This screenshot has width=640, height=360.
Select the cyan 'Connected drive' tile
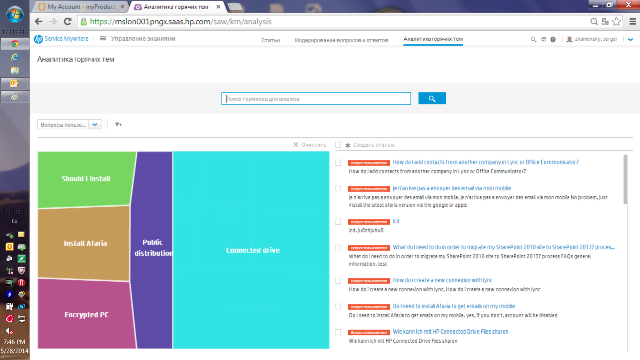251,250
